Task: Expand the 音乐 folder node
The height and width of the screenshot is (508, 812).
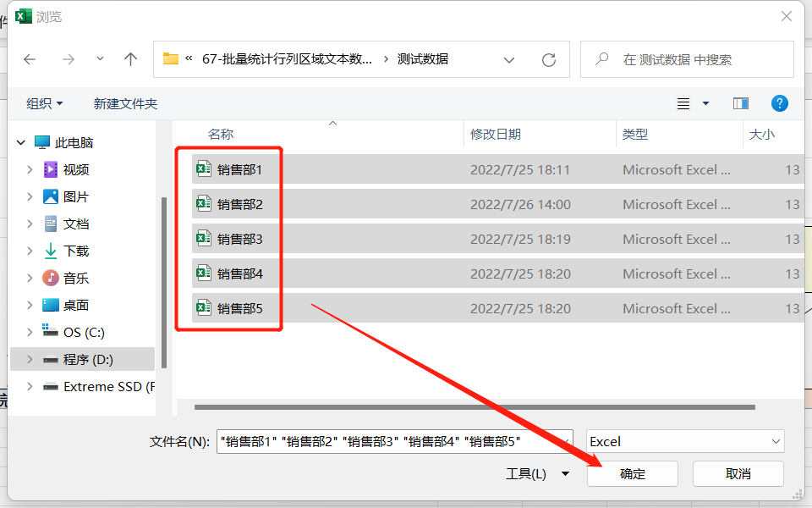Action: (x=30, y=278)
